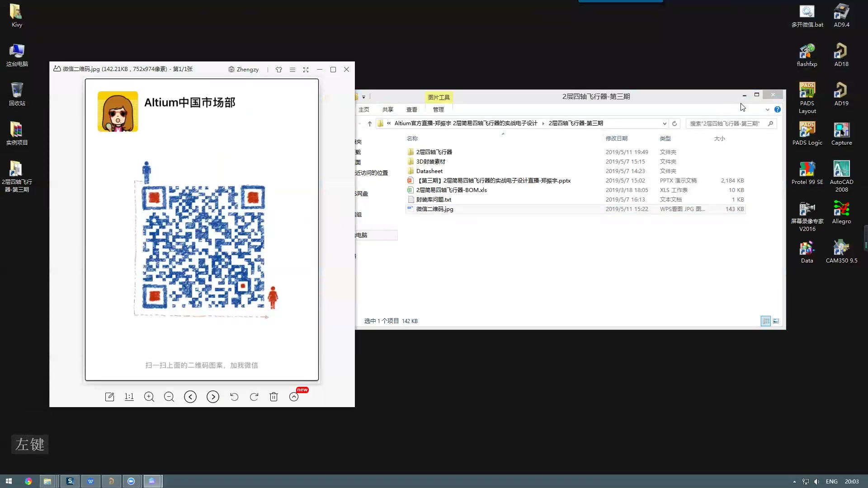Rotate image clockwise
This screenshot has height=488, width=868.
pos(254,397)
